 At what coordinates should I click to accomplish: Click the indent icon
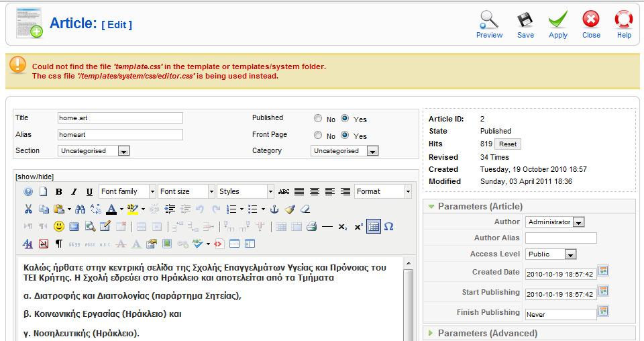coord(170,209)
